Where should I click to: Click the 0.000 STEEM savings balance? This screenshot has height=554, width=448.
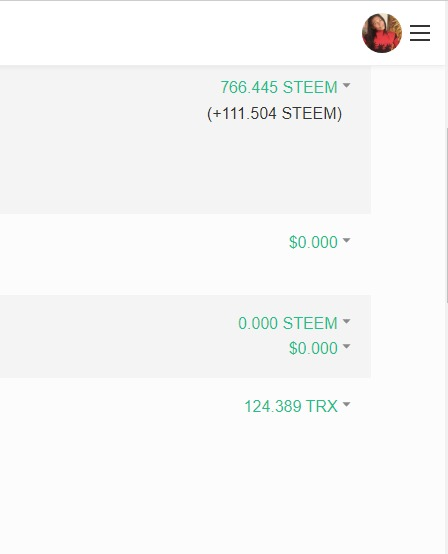tap(288, 323)
